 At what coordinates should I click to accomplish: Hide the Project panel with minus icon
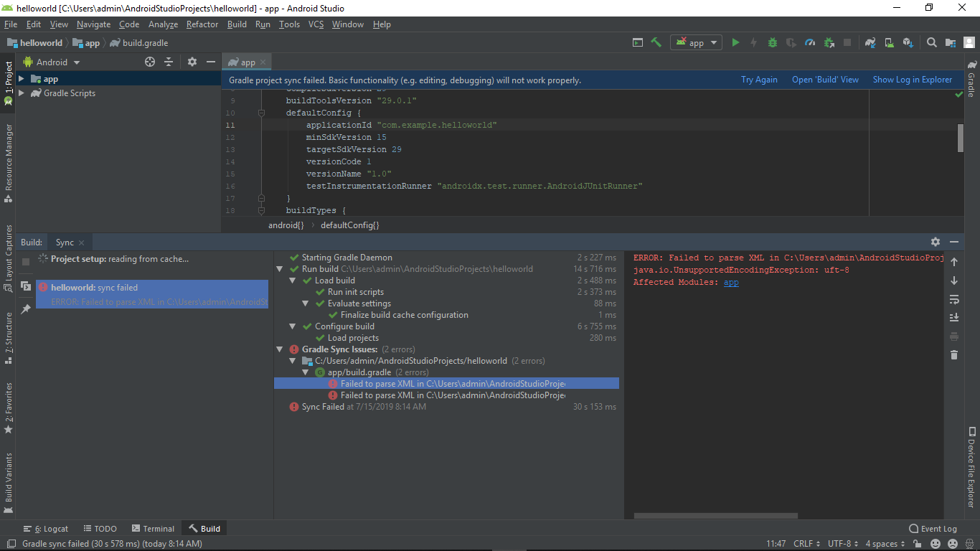click(x=211, y=62)
